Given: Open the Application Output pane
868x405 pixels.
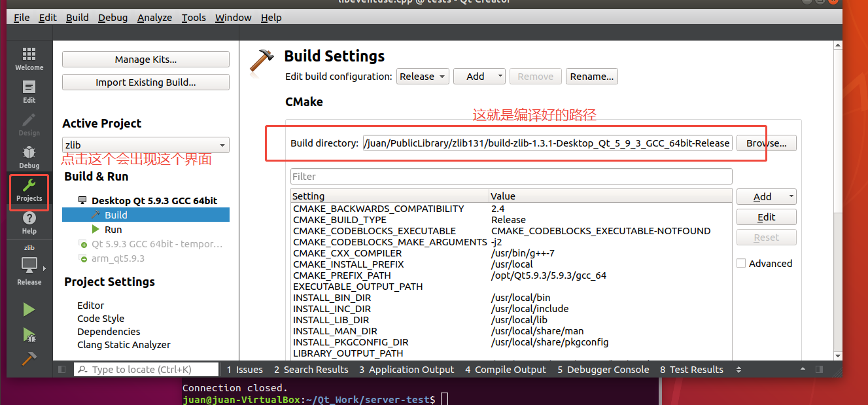Looking at the screenshot, I should [x=406, y=370].
